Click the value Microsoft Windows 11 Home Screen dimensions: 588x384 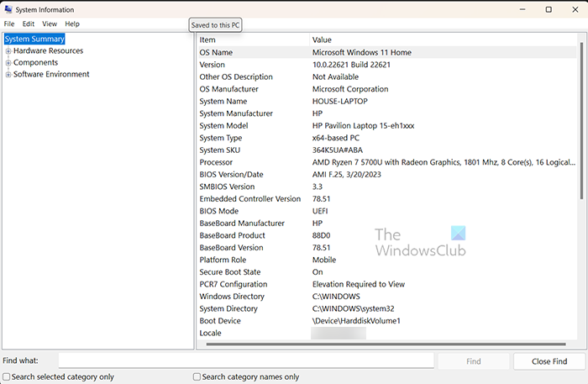pyautogui.click(x=362, y=52)
